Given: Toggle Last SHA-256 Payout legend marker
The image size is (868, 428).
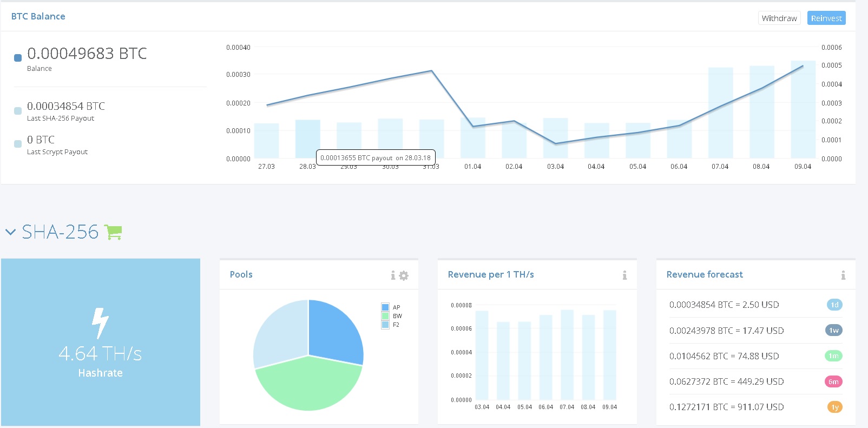Looking at the screenshot, I should 18,110.
